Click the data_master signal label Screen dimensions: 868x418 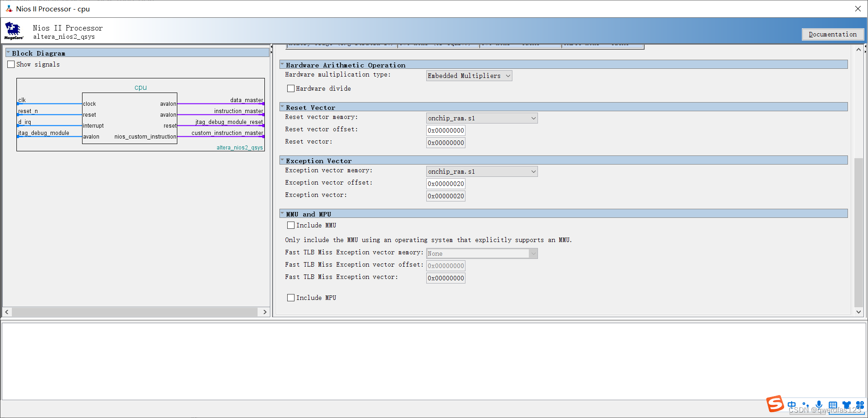(x=247, y=100)
